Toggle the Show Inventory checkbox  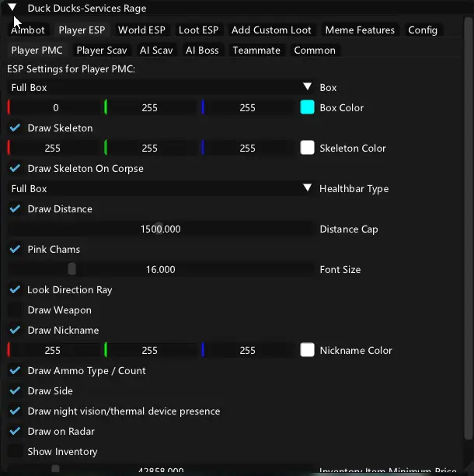tap(16, 452)
